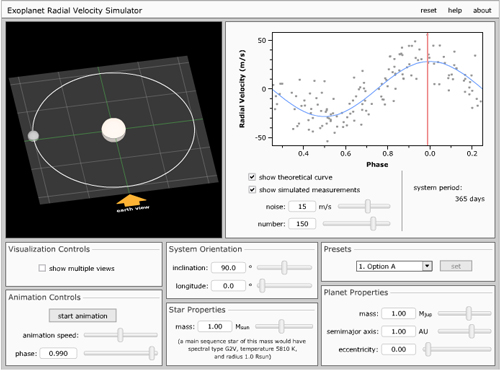Click the noise slider handle
Viewport: 500px width, 370px height.
(368, 206)
